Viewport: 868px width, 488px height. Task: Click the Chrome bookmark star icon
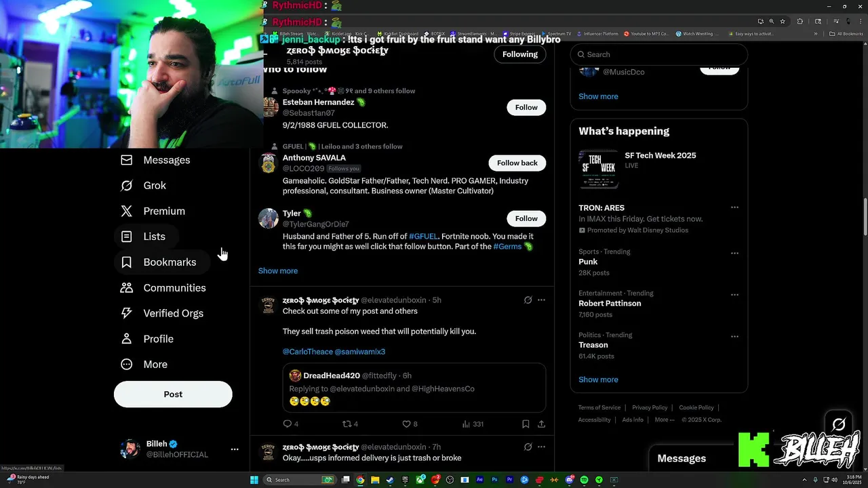point(783,22)
